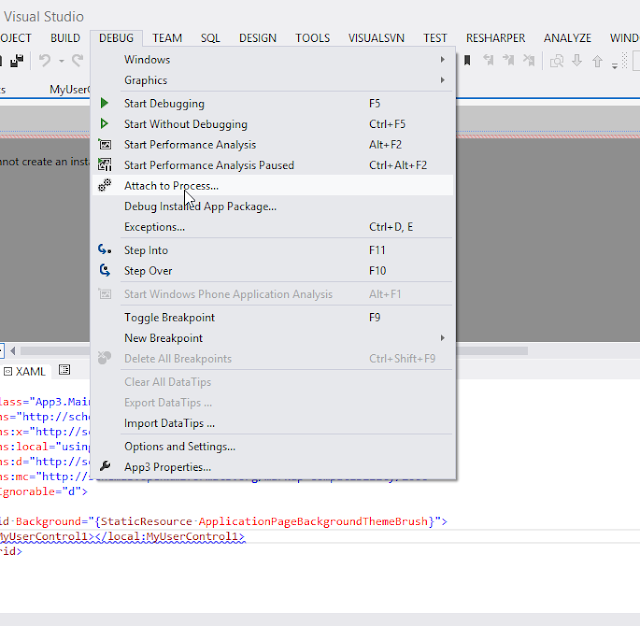Expand the New Breakpoint submenu
The image size is (640, 626).
pyautogui.click(x=442, y=338)
